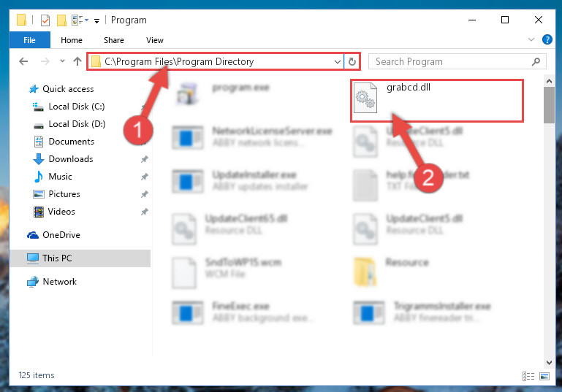Screen dimensions: 562x392
Task: Open the Resource folder
Action: tap(391, 271)
